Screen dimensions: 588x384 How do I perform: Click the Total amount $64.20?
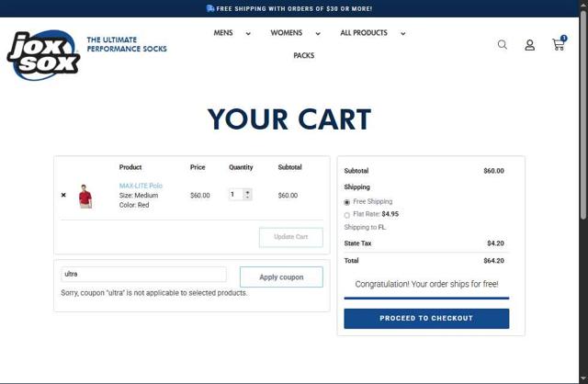tap(493, 261)
